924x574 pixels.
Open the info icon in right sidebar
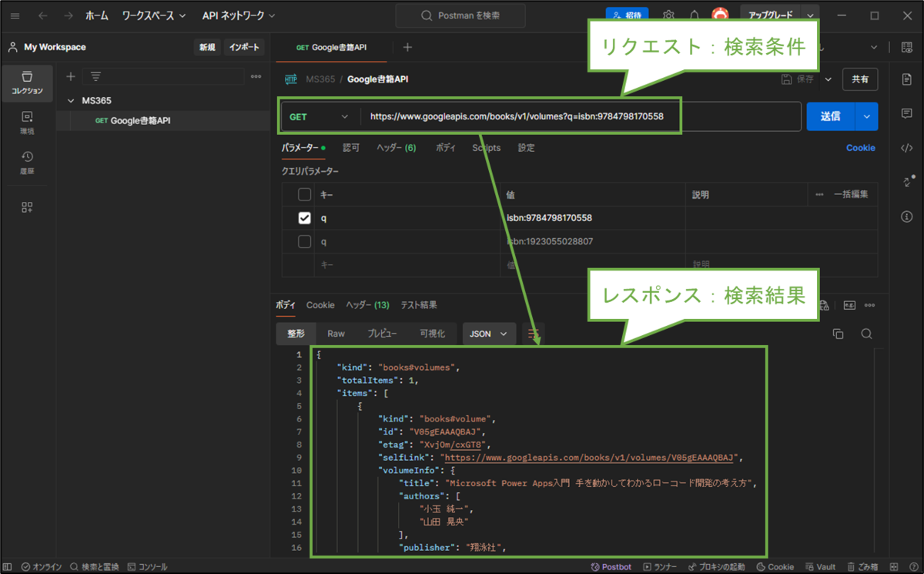point(906,217)
